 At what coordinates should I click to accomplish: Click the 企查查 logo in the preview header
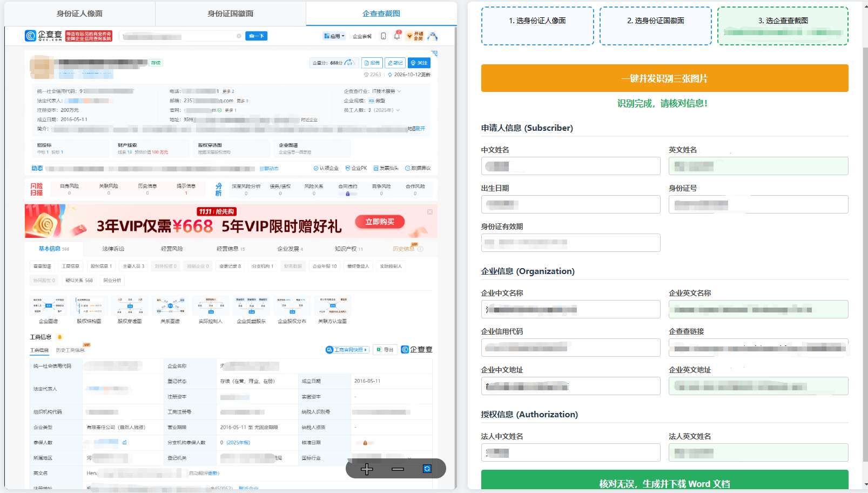coord(44,36)
